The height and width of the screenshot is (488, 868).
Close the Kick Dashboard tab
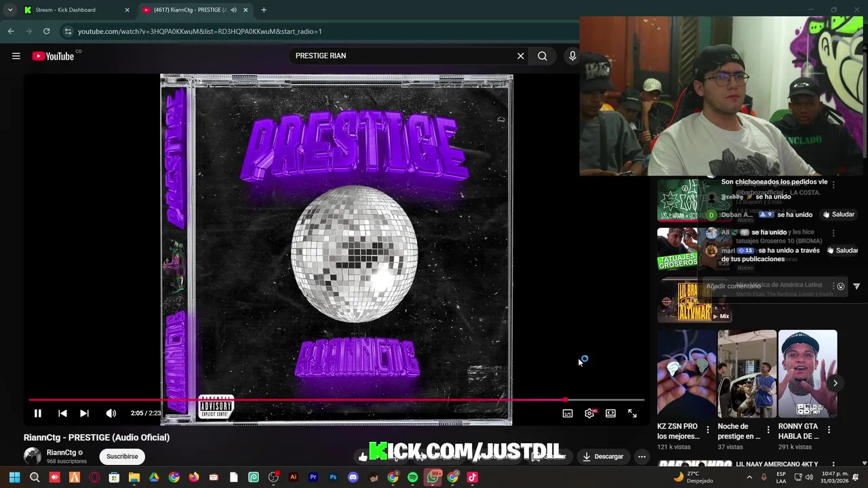127,10
